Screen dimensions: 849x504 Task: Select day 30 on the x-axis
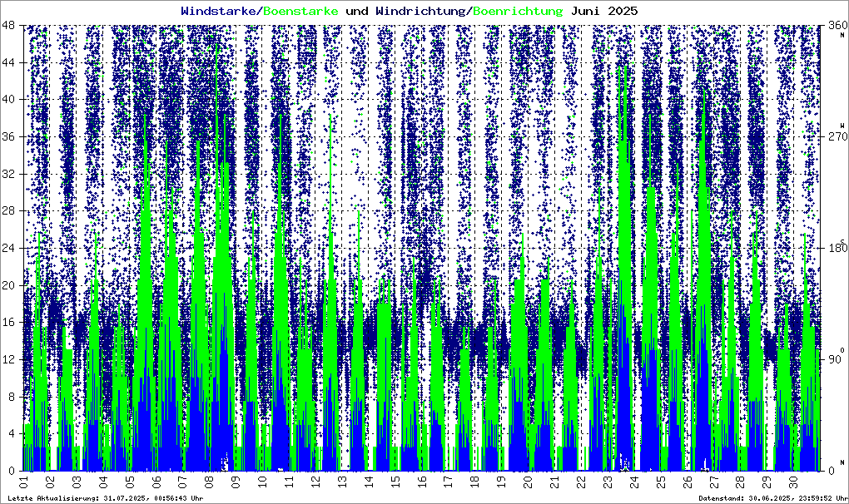(x=792, y=482)
